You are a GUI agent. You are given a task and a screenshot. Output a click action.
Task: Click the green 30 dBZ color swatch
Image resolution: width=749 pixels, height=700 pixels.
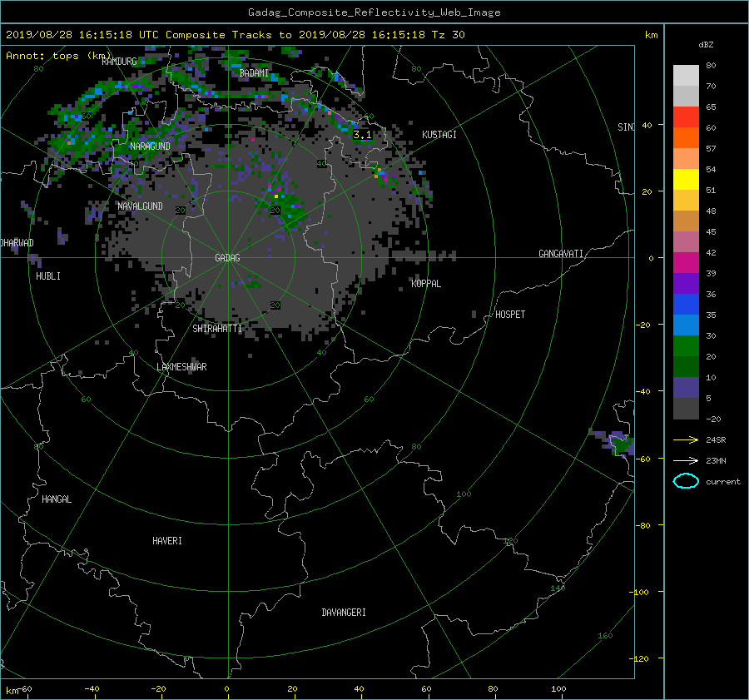686,345
